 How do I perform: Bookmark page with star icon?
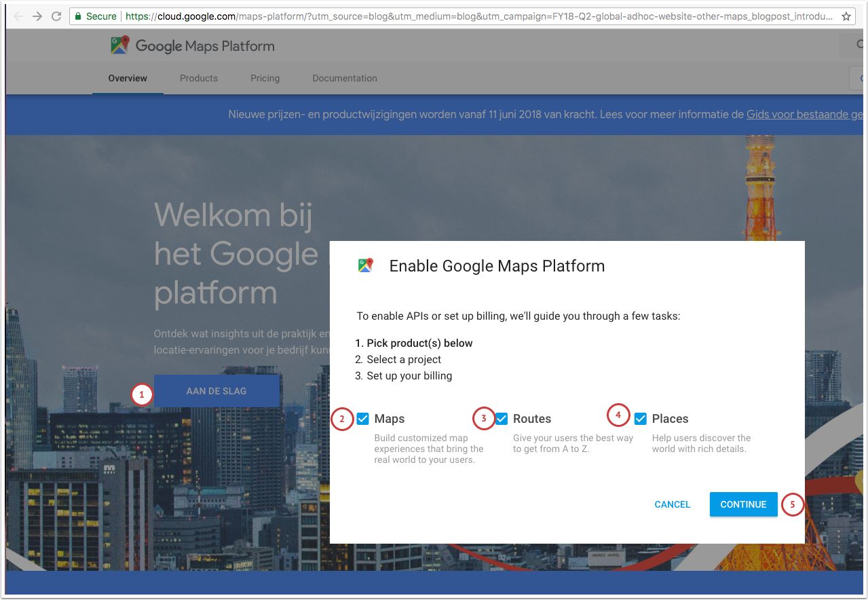pyautogui.click(x=846, y=16)
